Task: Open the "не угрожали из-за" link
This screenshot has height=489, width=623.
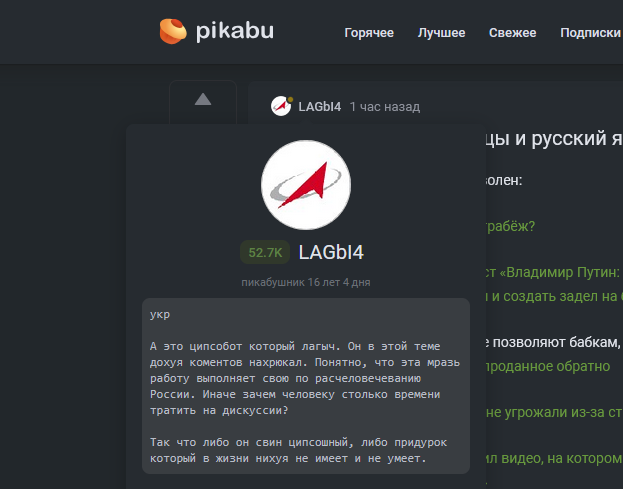Action: point(554,412)
